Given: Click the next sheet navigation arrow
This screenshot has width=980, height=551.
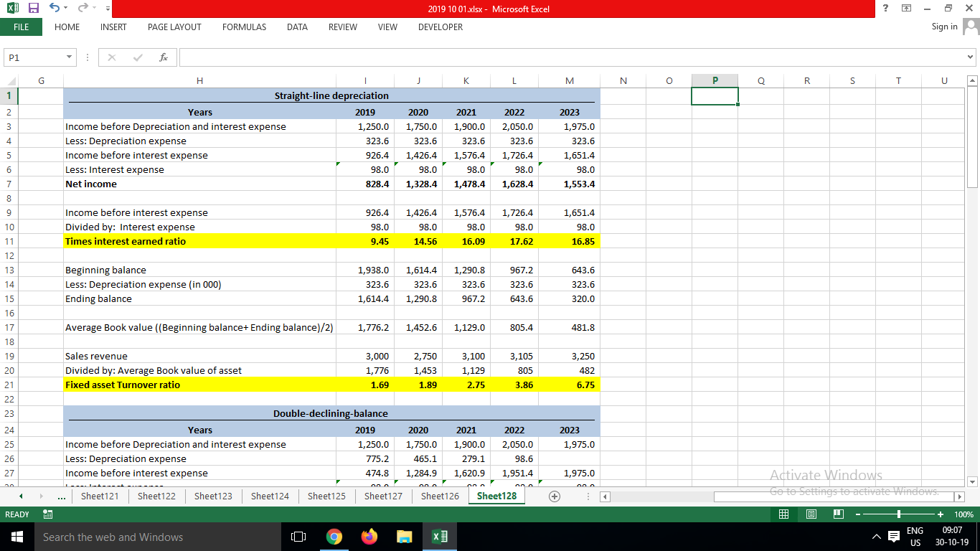Looking at the screenshot, I should pyautogui.click(x=42, y=496).
